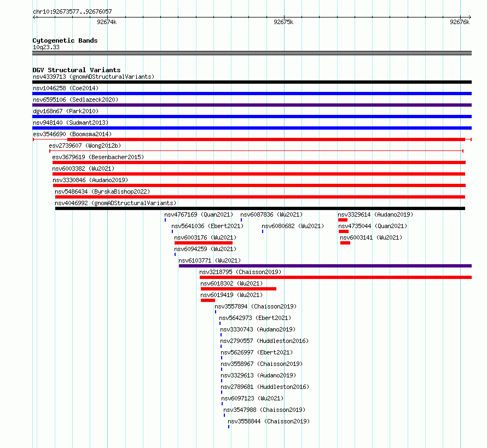
Task: Select nsv3558967 (Chaisson2019) label
Action: click(x=262, y=364)
